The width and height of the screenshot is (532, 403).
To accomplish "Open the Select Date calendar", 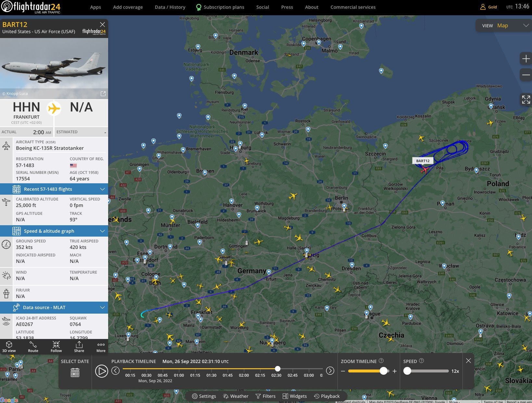I will pyautogui.click(x=75, y=372).
